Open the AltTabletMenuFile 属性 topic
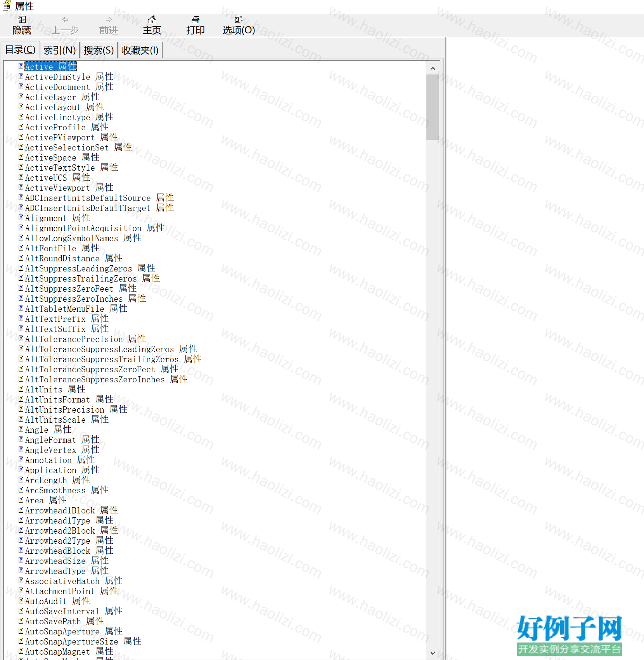 [76, 309]
